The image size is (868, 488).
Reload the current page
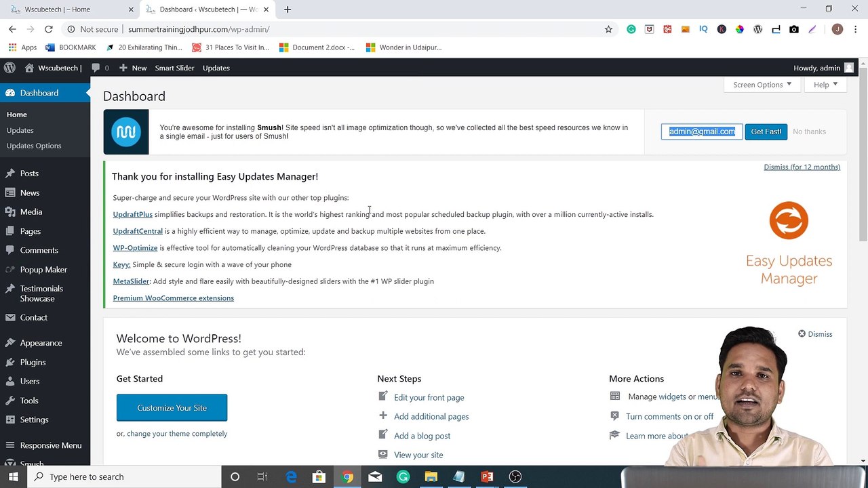(x=49, y=29)
